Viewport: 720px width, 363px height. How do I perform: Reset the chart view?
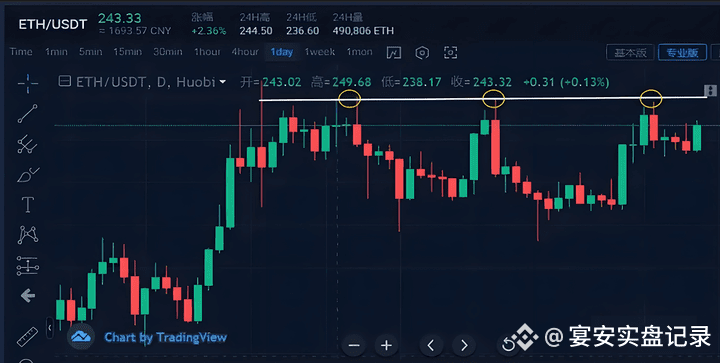point(508,345)
